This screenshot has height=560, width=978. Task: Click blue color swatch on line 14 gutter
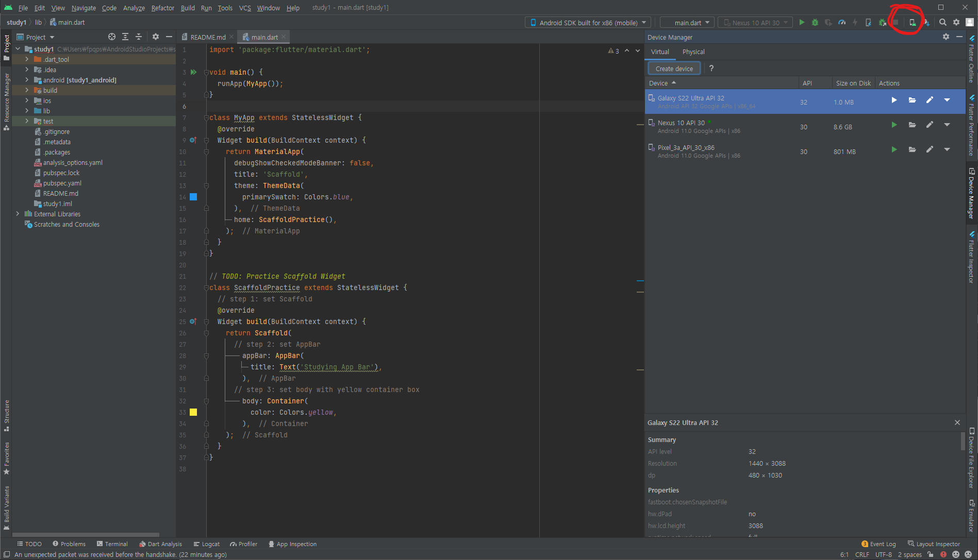point(193,197)
